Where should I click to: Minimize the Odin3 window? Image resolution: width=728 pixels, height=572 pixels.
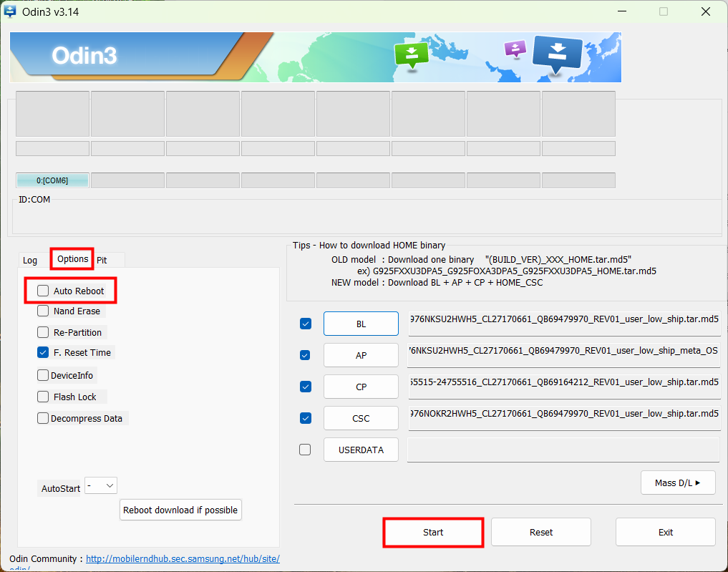point(621,11)
